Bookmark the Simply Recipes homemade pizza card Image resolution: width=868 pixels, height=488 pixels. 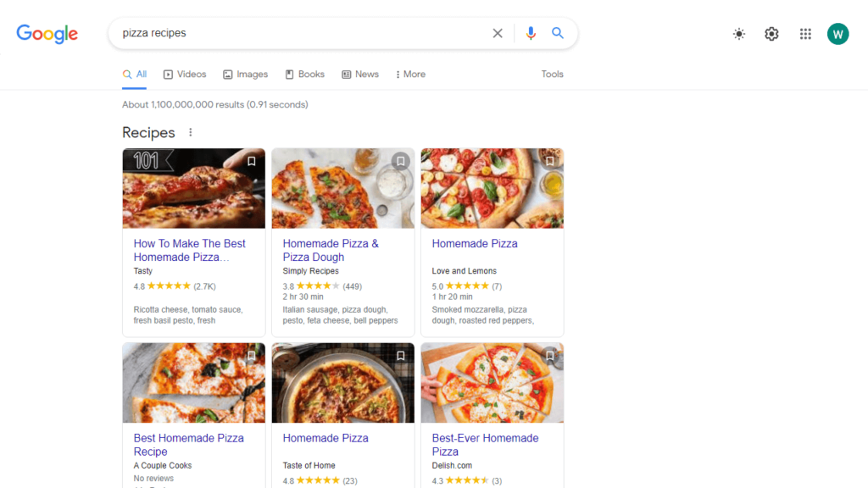[400, 161]
